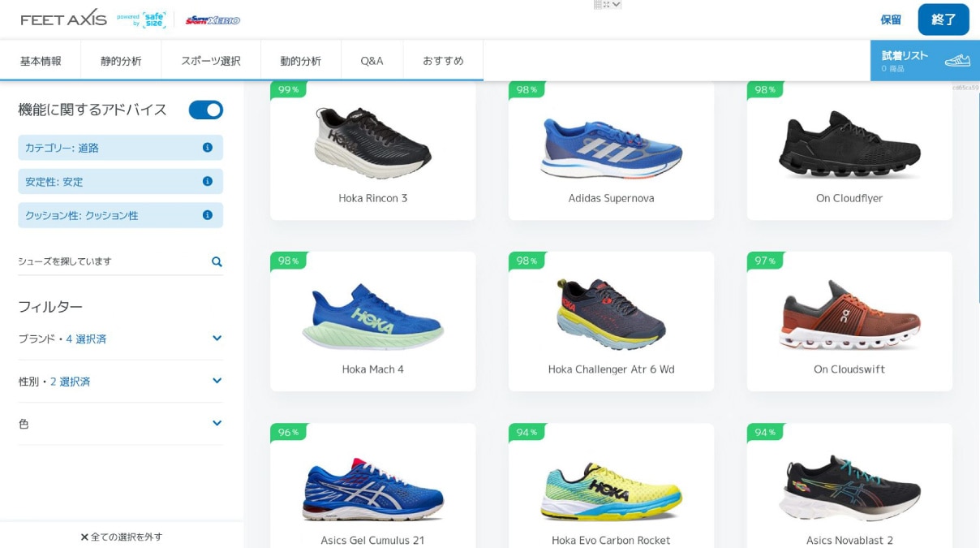Open the Adidas Supernova shoe image
This screenshot has height=548, width=980.
point(612,149)
